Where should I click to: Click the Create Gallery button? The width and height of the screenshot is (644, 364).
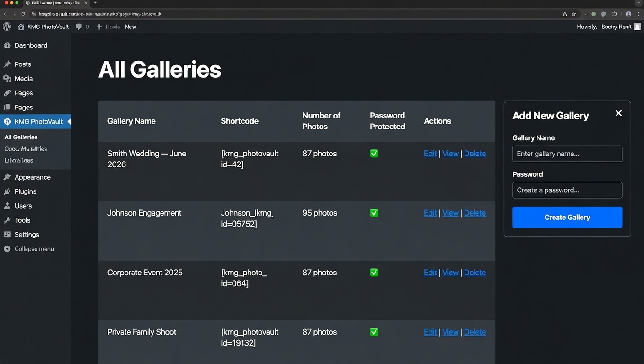click(567, 218)
